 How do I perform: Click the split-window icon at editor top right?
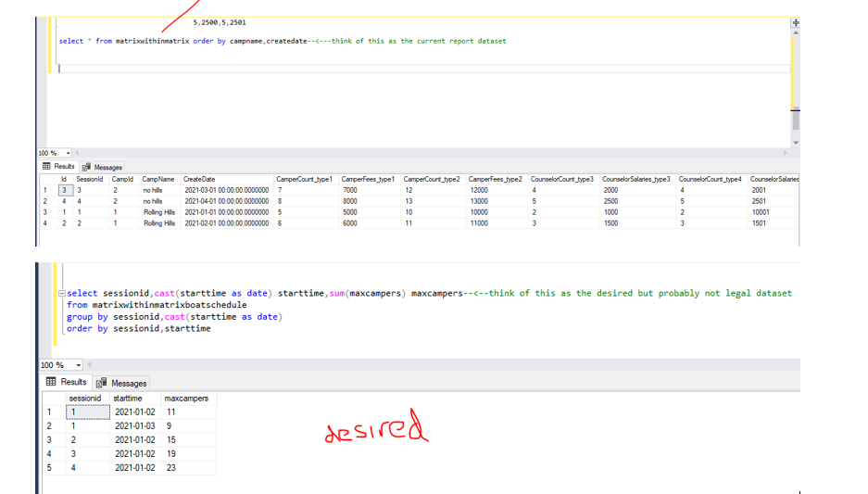point(796,22)
